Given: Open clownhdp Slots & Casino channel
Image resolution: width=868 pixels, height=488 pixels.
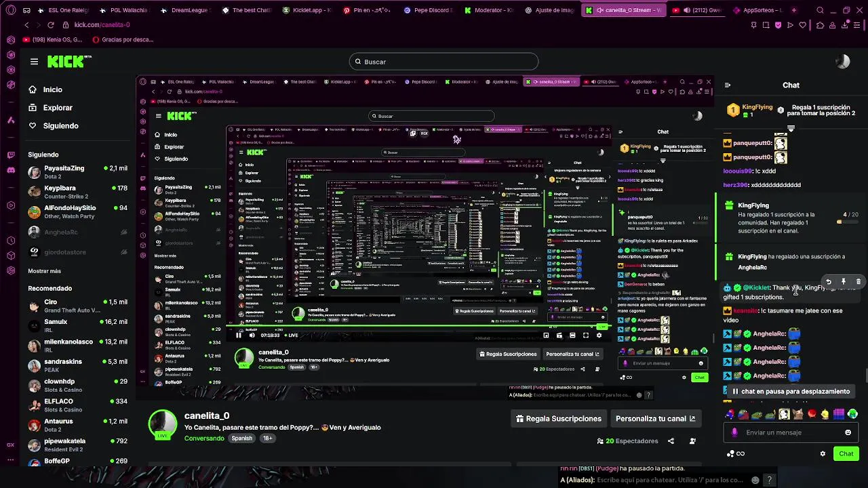Looking at the screenshot, I should [77, 385].
